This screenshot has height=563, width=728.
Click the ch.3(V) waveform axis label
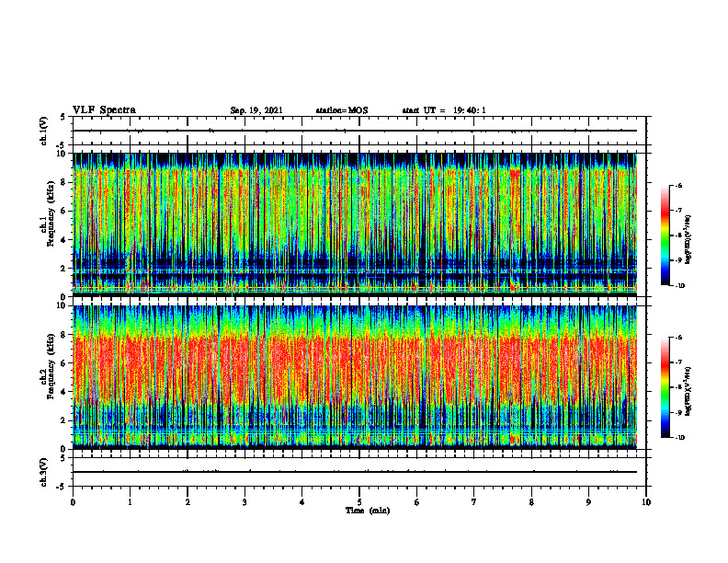click(x=44, y=473)
